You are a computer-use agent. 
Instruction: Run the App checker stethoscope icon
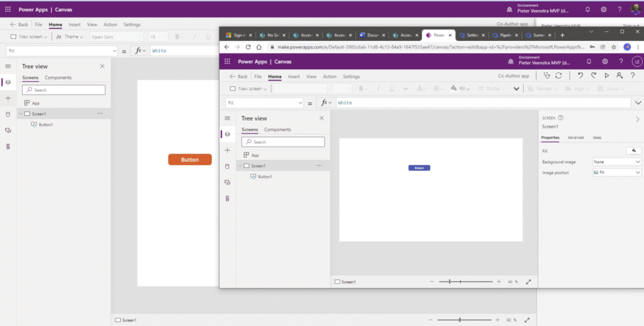[547, 76]
